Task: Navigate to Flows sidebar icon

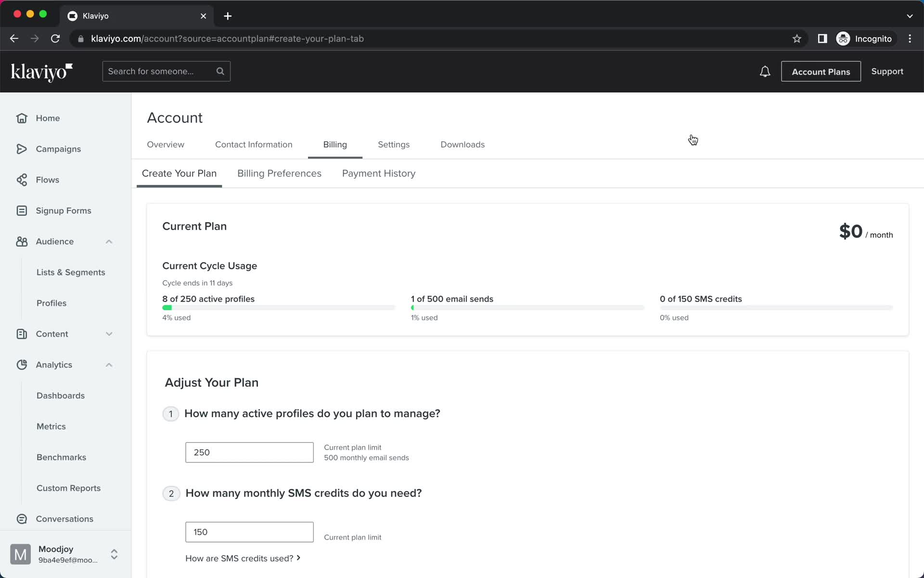Action: point(22,180)
